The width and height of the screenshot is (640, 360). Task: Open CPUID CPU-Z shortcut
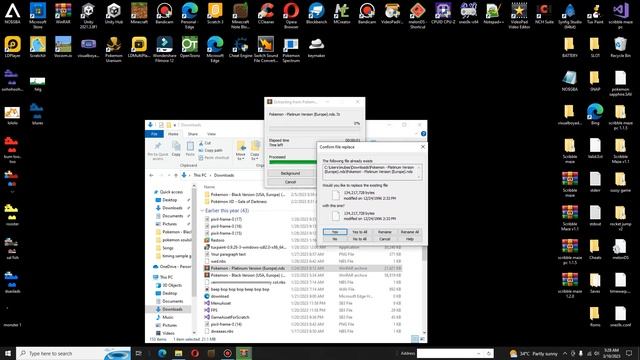click(x=443, y=13)
